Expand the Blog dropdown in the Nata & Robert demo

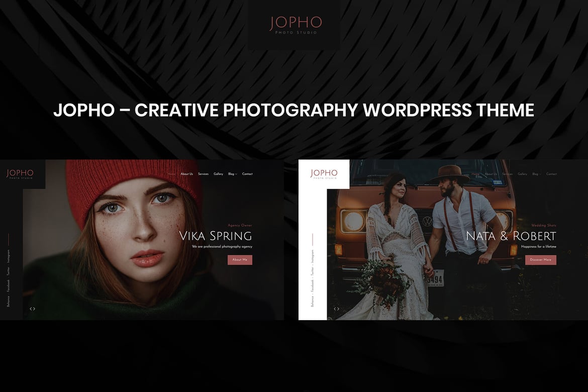coord(537,174)
